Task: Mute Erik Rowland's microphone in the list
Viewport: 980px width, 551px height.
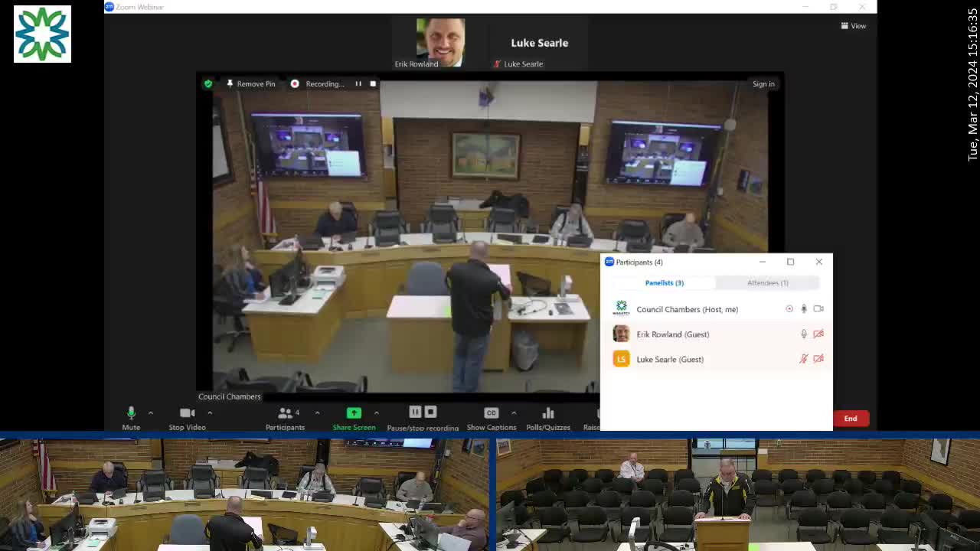Action: point(804,334)
